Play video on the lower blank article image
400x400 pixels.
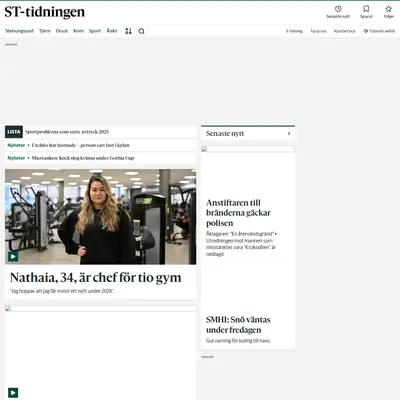(13, 393)
